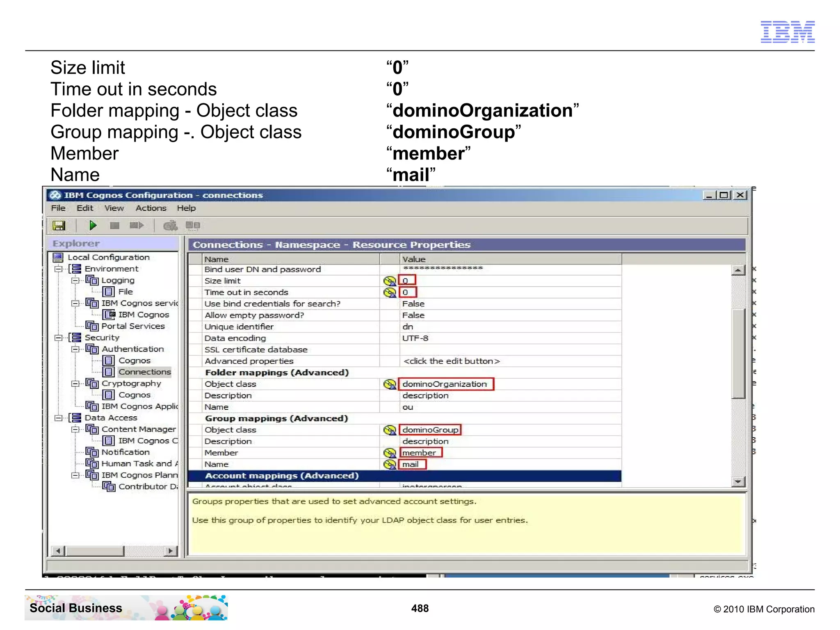Click the Contributor Data node icon
Image resolution: width=840 pixels, height=630 pixels.
click(x=109, y=486)
